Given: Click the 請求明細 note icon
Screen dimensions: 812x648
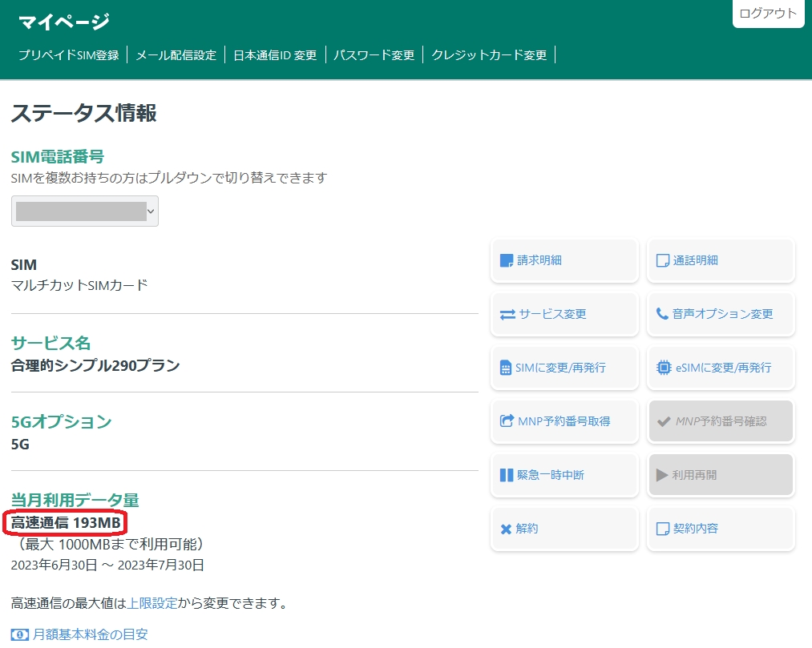Looking at the screenshot, I should 506,260.
